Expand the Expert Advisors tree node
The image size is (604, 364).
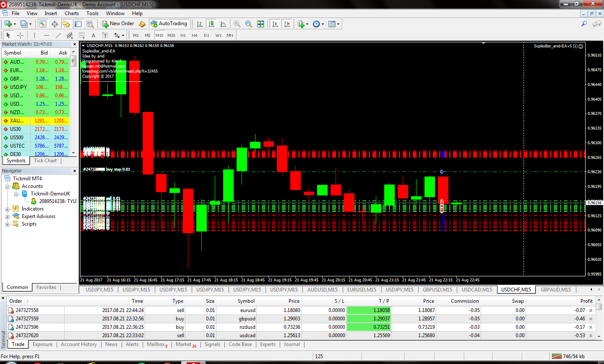coord(7,217)
